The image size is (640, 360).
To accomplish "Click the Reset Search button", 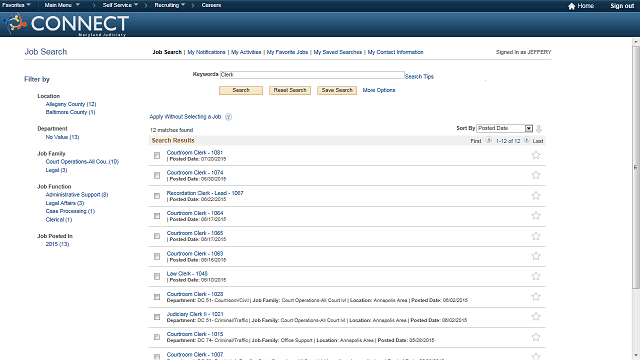I will 290,90.
